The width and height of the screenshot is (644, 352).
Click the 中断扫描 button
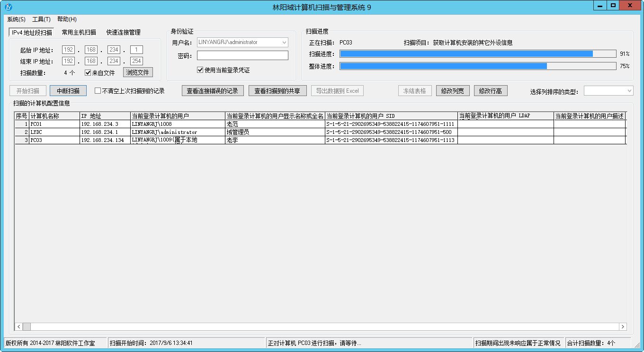point(68,91)
